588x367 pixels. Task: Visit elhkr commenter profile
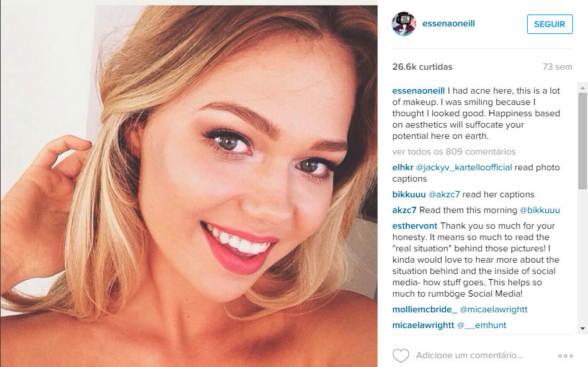click(403, 167)
